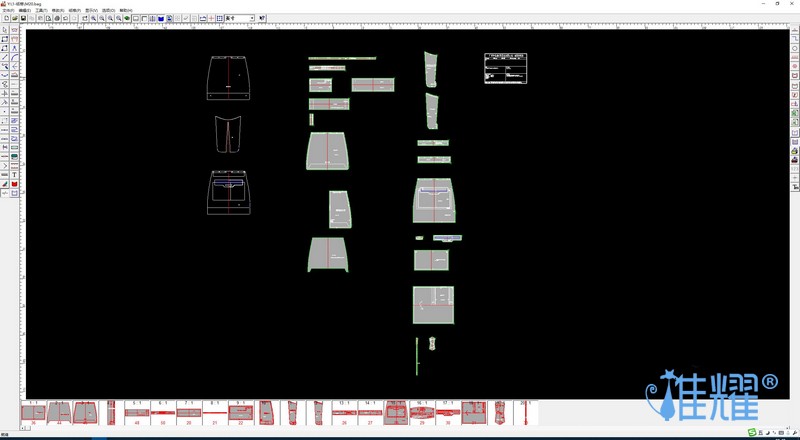Open the 显示(V) menu
The image size is (800, 440).
[x=91, y=10]
